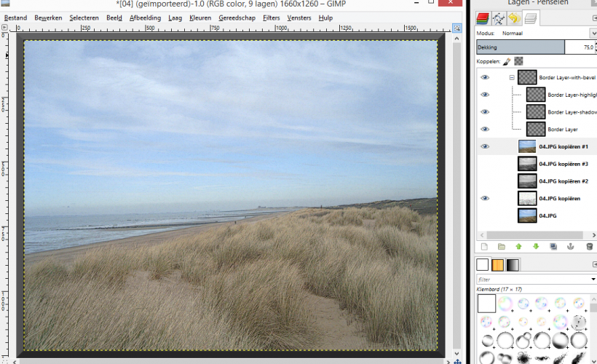The height and width of the screenshot is (364, 597).
Task: Lower the selected layer with green down arrow
Action: [x=536, y=247]
